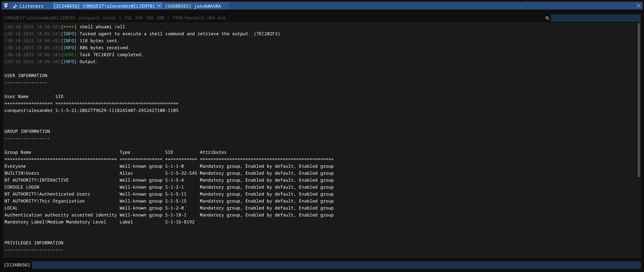The height and width of the screenshot is (272, 644).
Task: Click the 'shell whoami /all' command line
Action: click(102, 27)
